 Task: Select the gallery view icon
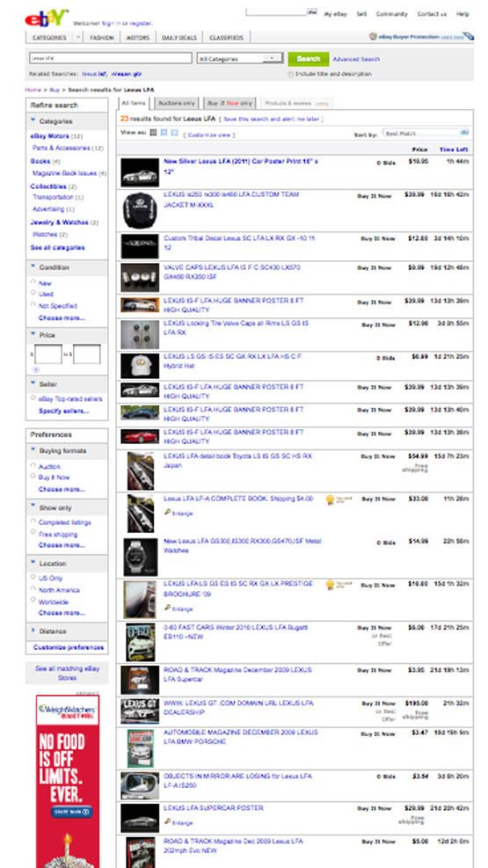pyautogui.click(x=164, y=133)
